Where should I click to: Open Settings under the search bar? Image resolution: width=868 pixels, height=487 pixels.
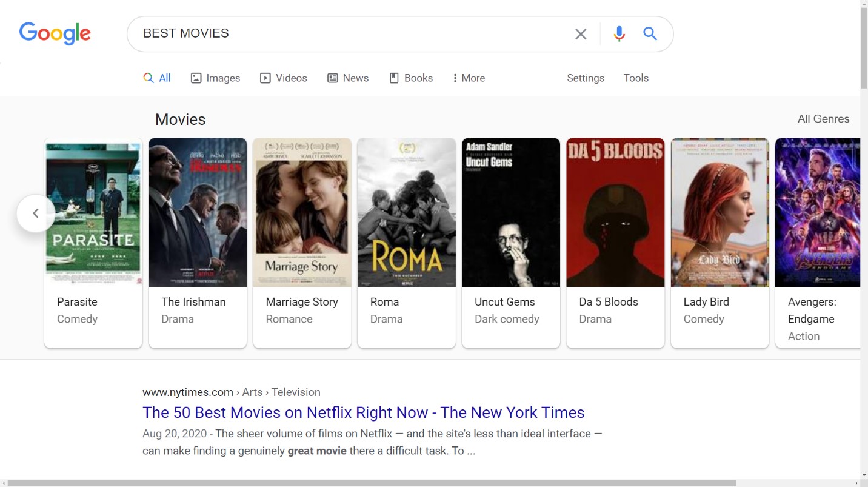click(x=586, y=78)
